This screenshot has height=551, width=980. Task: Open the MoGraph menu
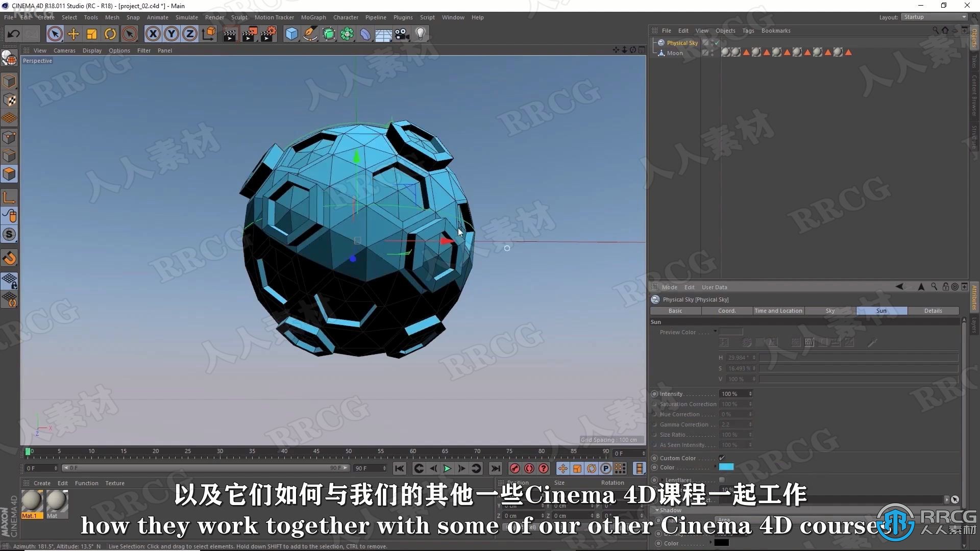(313, 17)
